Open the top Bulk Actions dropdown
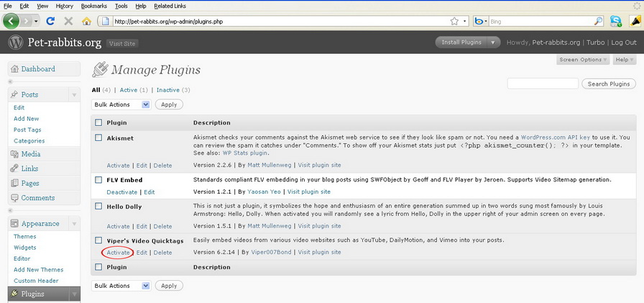This screenshot has width=644, height=303. [x=121, y=104]
